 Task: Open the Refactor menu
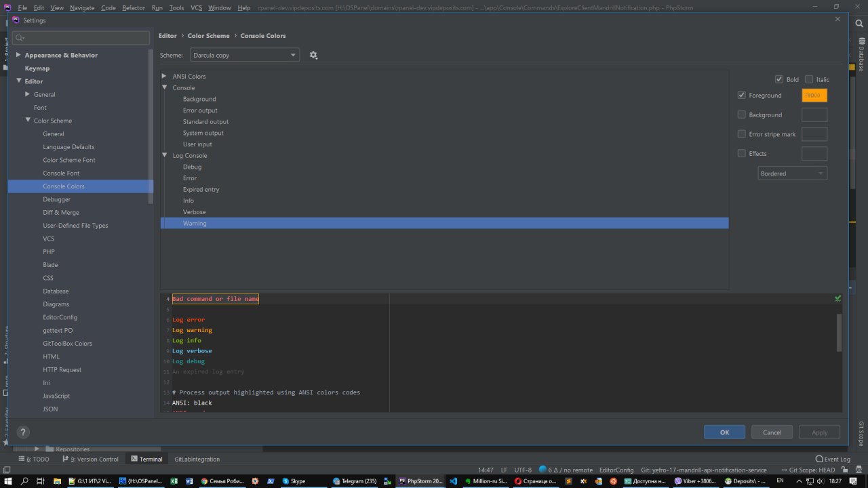click(x=134, y=7)
